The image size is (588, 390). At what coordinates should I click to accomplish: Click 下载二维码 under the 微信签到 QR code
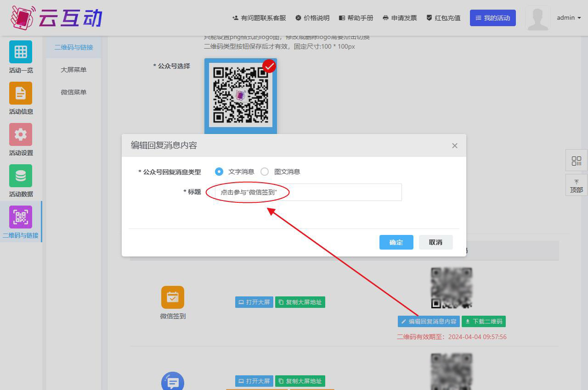click(x=483, y=322)
